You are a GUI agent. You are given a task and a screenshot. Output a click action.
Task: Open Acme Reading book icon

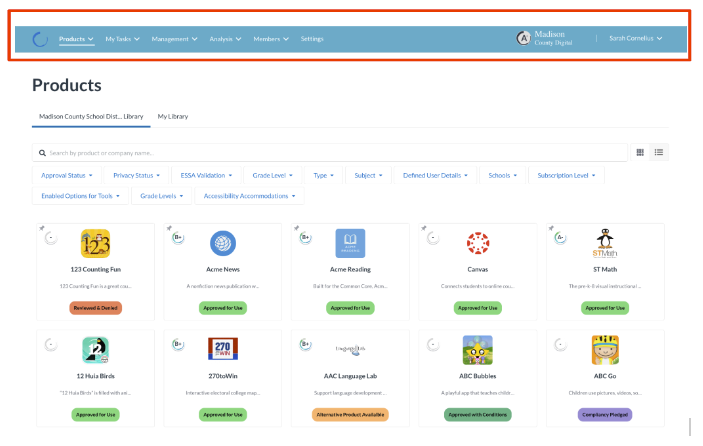tap(350, 243)
